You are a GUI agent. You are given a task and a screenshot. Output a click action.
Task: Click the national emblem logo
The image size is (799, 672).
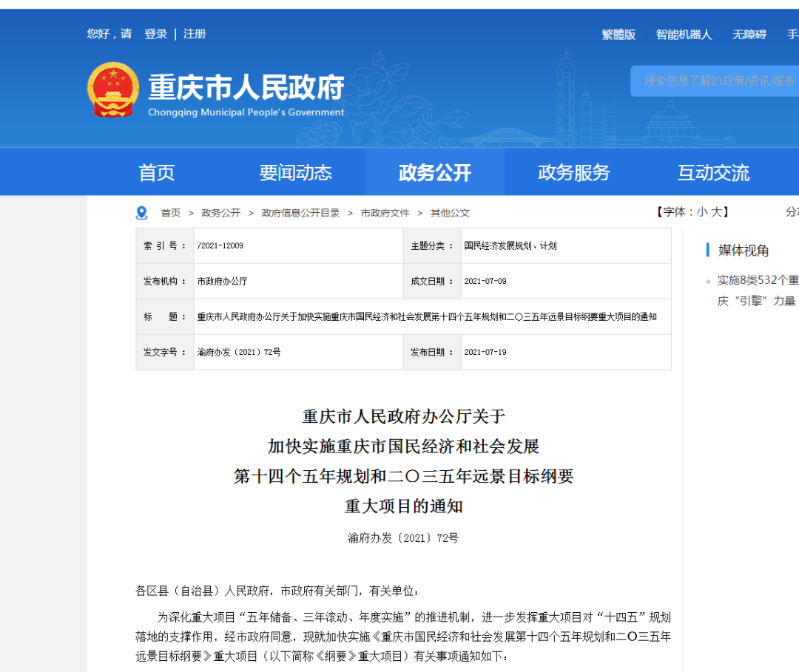point(112,89)
